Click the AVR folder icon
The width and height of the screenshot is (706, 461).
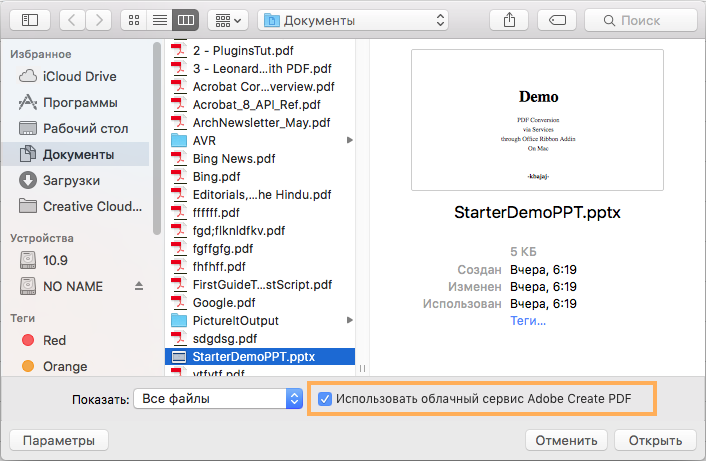[179, 140]
